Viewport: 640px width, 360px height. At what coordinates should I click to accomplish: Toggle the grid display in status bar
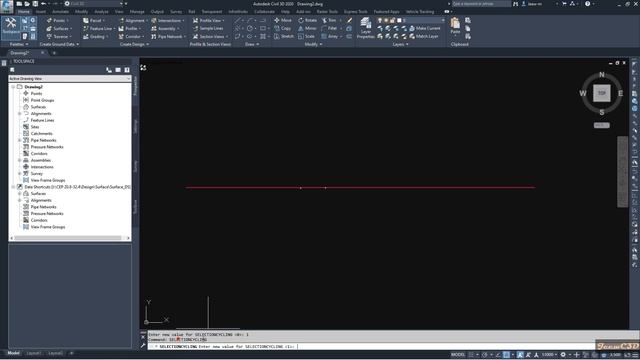pos(471,355)
